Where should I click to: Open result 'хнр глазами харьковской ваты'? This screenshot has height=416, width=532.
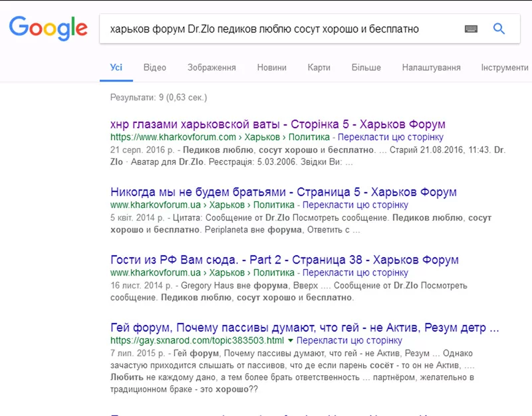click(277, 124)
